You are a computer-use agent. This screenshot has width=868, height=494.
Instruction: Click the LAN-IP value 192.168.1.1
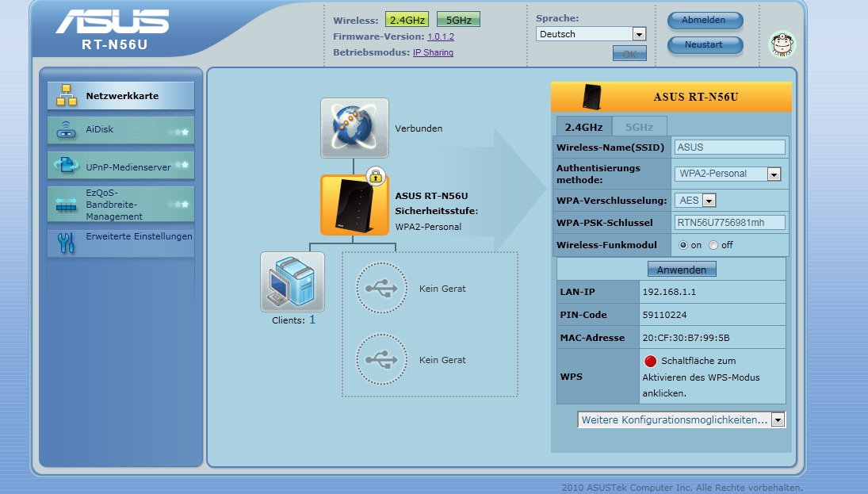point(669,292)
